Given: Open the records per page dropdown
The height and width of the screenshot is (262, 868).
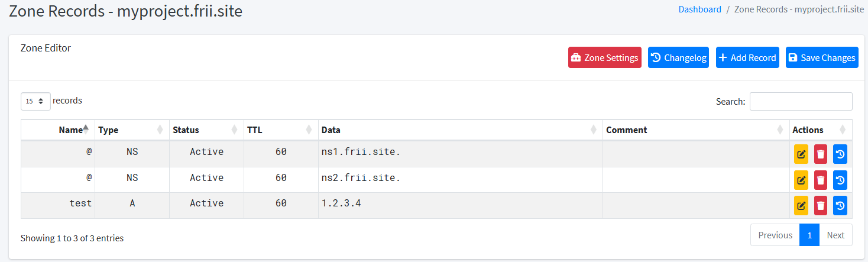Looking at the screenshot, I should click(x=35, y=101).
